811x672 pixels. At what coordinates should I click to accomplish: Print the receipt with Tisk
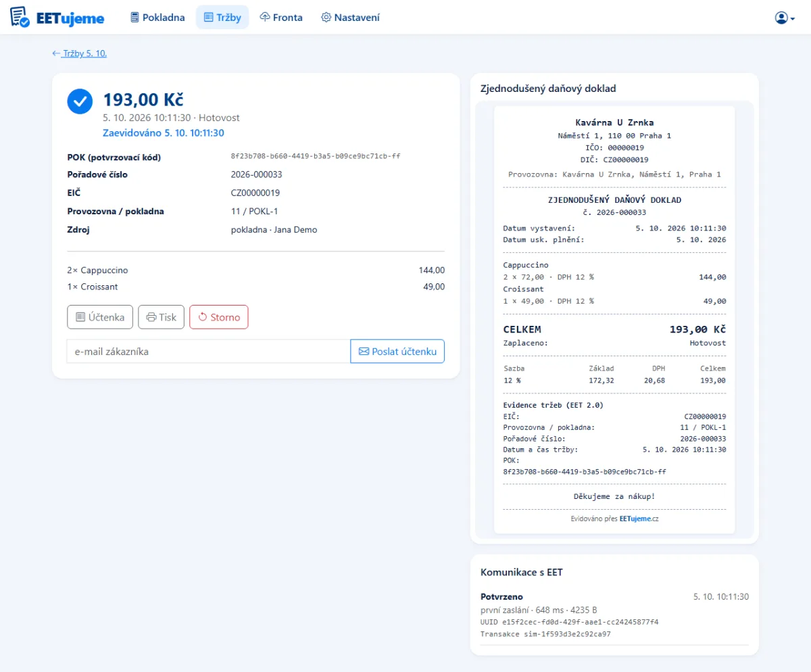161,317
